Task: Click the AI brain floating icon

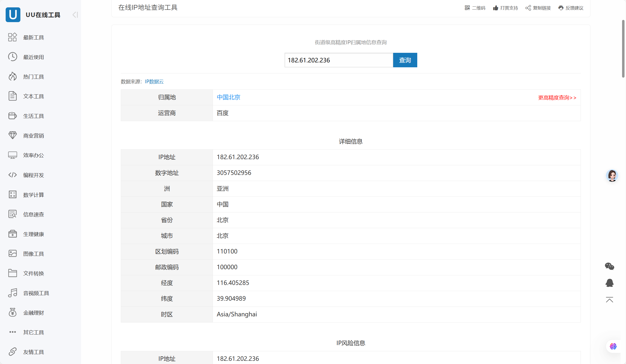Action: 613,346
